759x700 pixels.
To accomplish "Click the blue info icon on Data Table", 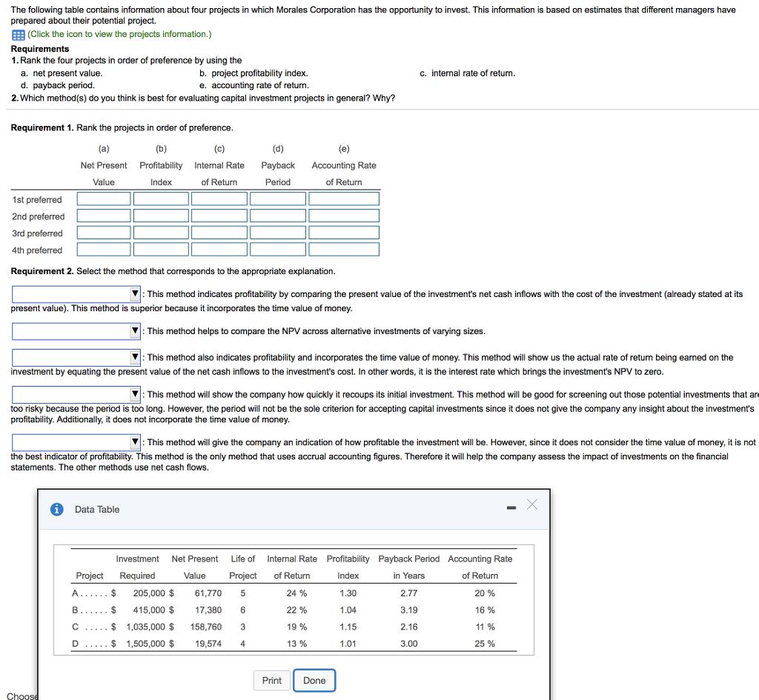I will 59,509.
